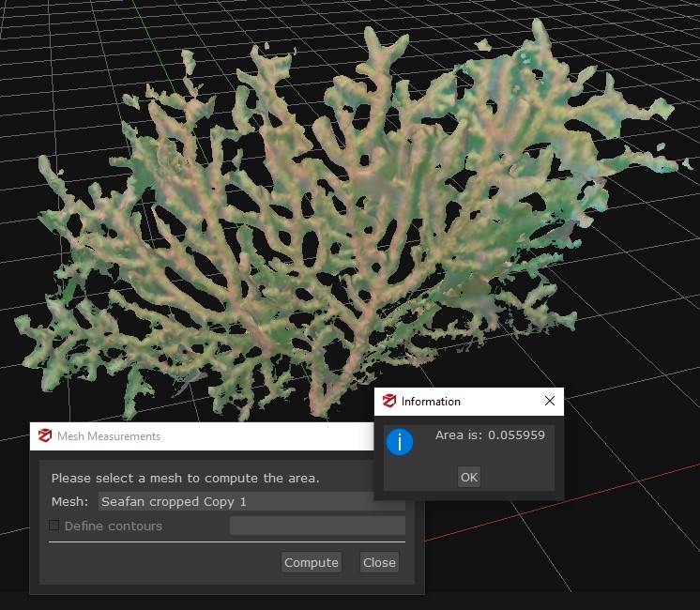This screenshot has width=700, height=610.
Task: Click the Information dialog app logo
Action: click(x=389, y=401)
